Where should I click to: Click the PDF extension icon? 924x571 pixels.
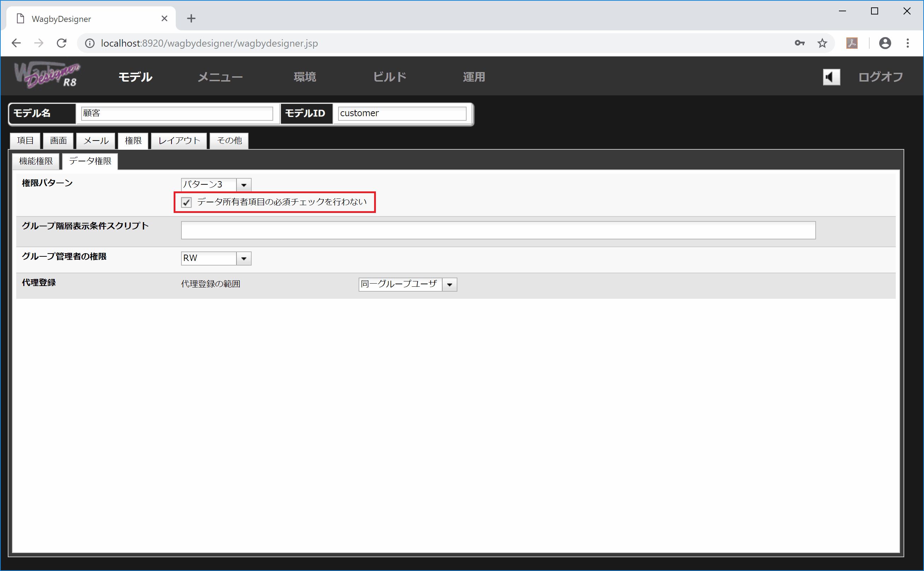coord(852,43)
